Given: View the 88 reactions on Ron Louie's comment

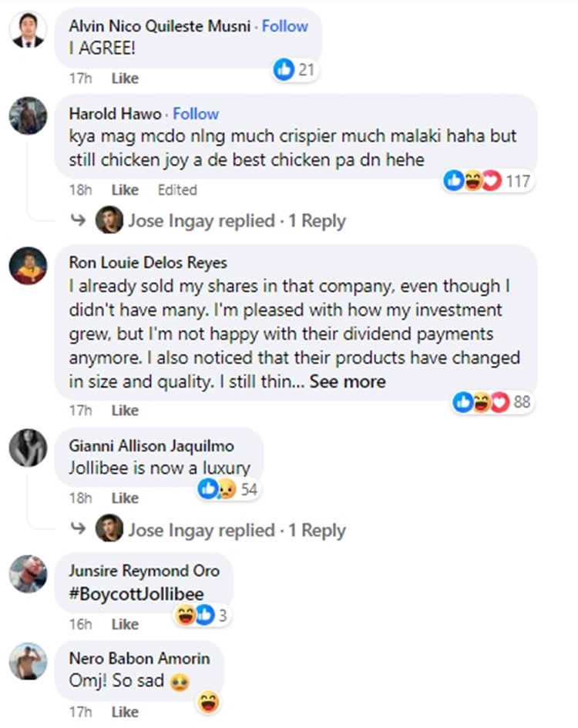Looking at the screenshot, I should [x=492, y=401].
